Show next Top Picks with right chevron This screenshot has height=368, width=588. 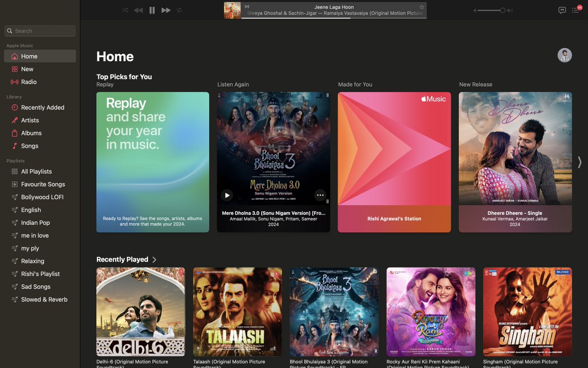click(580, 162)
